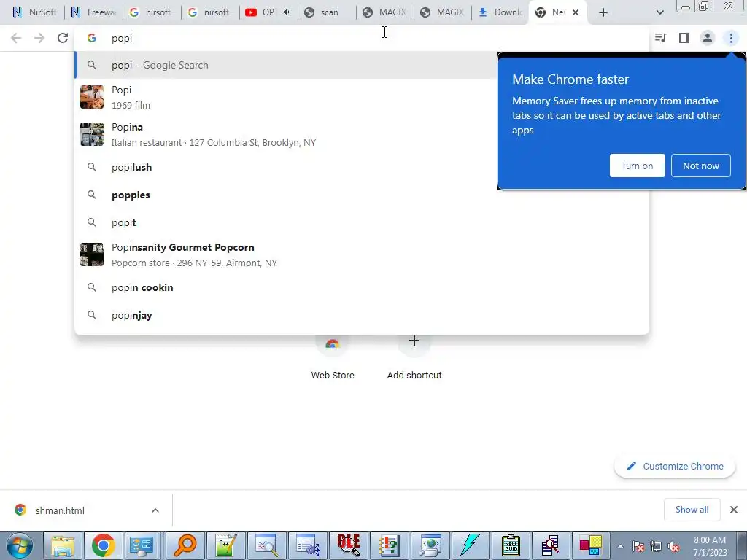Select Popinsanity Gourmet Popcorn suggestion

click(x=362, y=254)
